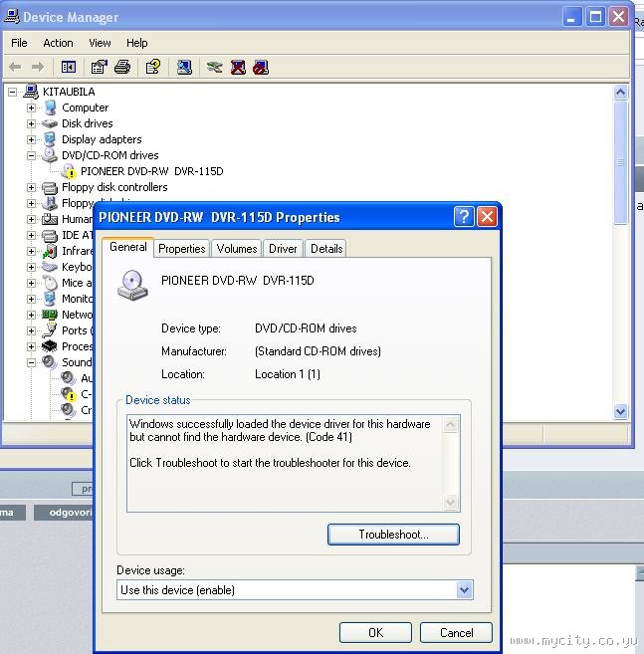
Task: Click the Device Manager vertical scrollbar thumb
Action: 621,162
